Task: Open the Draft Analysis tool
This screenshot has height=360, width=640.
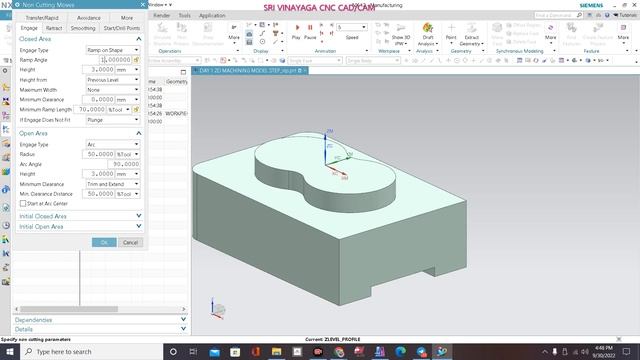Action: [427, 28]
